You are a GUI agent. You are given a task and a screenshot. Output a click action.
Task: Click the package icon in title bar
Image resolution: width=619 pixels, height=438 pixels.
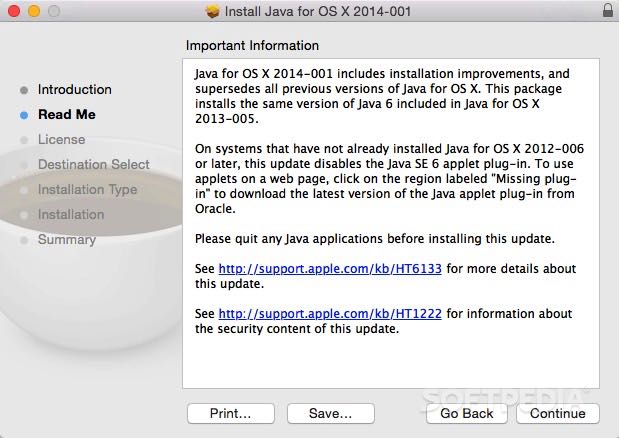click(212, 11)
